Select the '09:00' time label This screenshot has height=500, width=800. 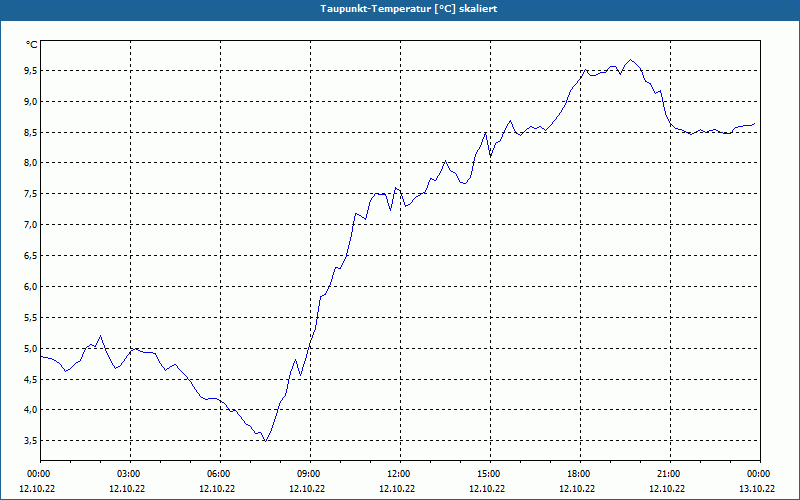[309, 474]
